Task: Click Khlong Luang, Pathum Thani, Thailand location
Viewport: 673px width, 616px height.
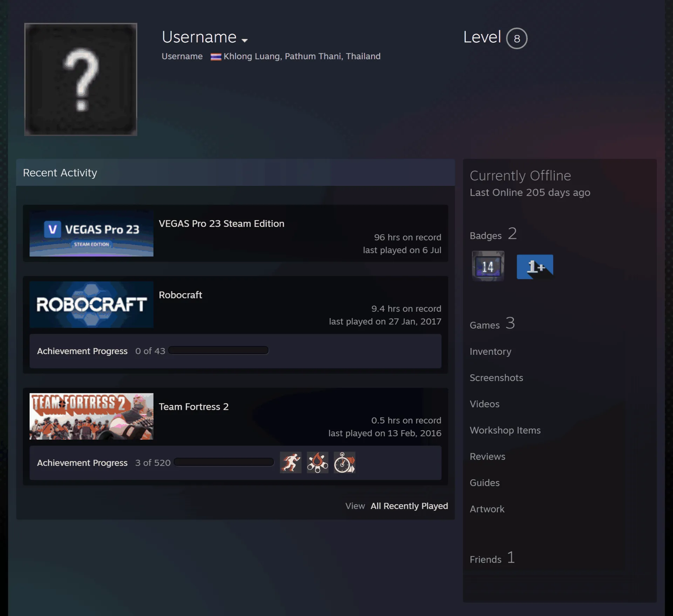Action: tap(302, 56)
